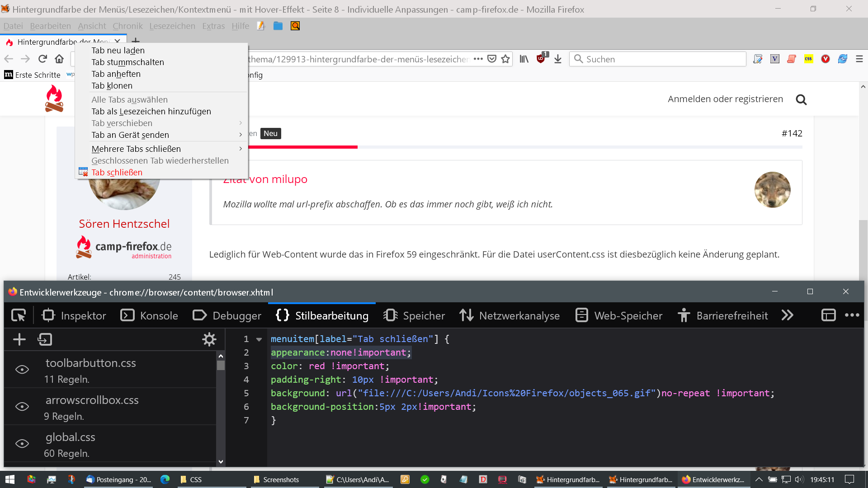Toggle visibility of global.css stylesheet
The image size is (868, 488).
(x=22, y=444)
